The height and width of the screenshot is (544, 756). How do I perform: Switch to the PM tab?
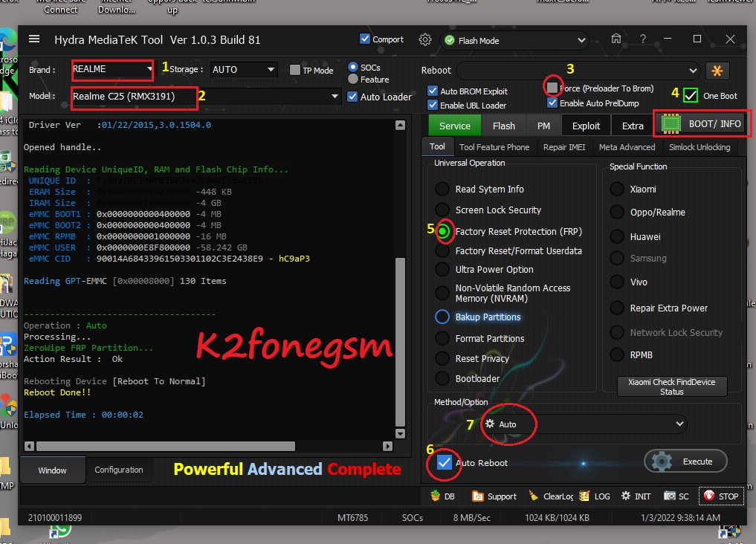point(543,126)
